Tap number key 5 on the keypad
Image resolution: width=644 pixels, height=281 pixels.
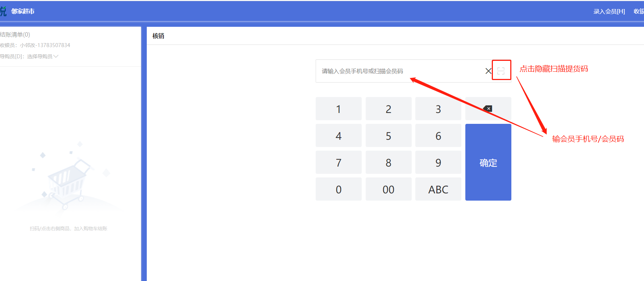coord(389,135)
